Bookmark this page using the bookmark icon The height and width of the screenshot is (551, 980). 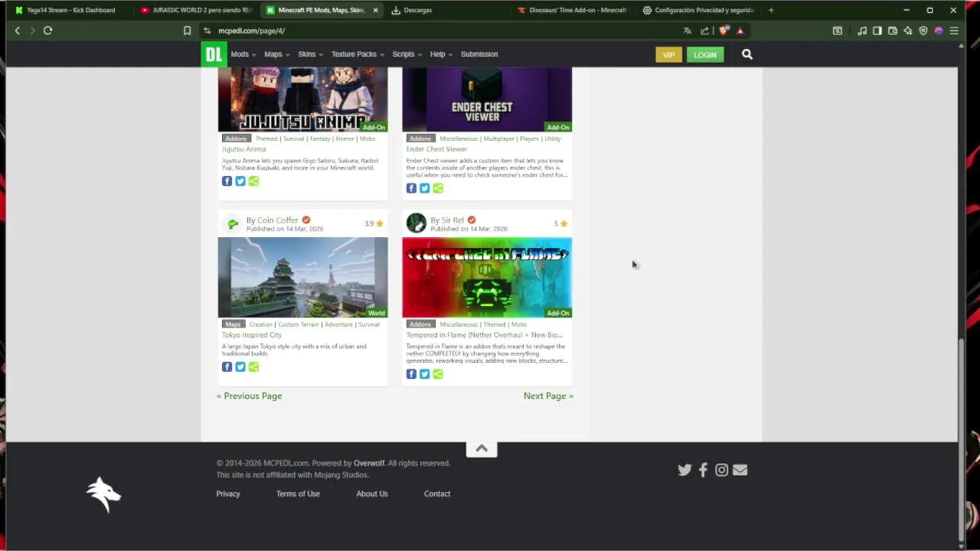187,31
